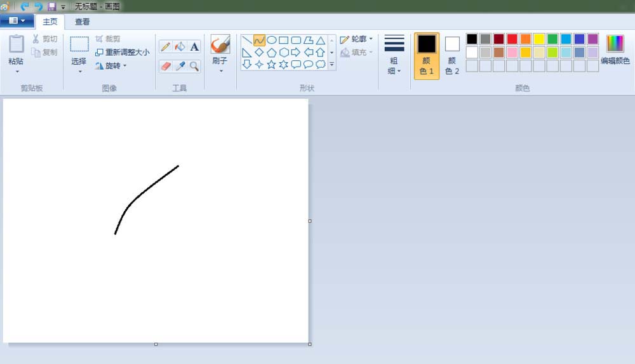Click 重新调整大小 resize button

(123, 52)
